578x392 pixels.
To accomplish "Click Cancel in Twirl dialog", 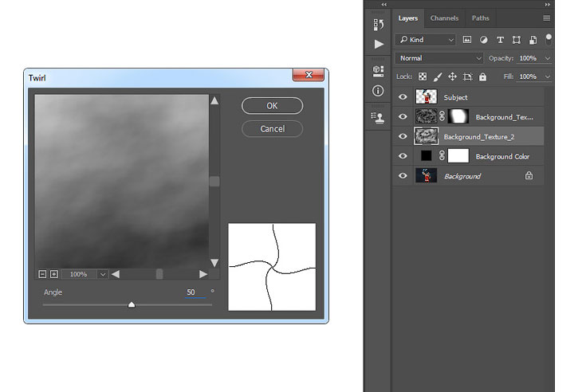I will 272,129.
